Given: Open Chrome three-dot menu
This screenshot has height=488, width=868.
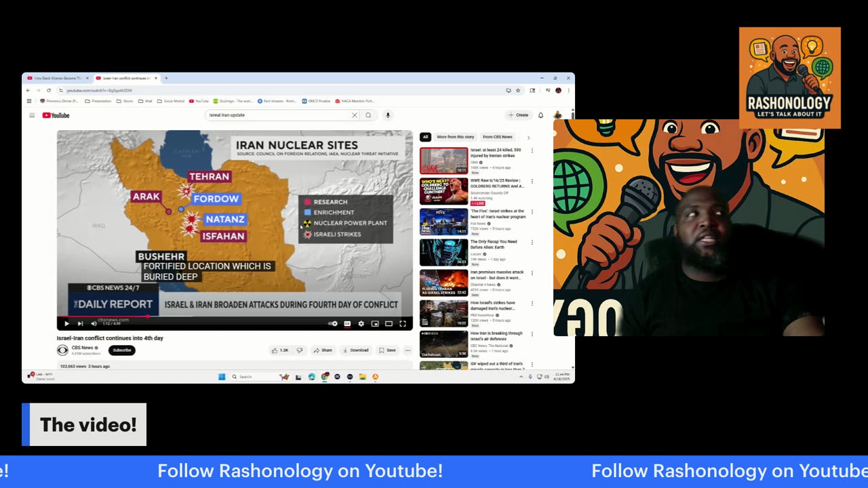Looking at the screenshot, I should coord(568,90).
